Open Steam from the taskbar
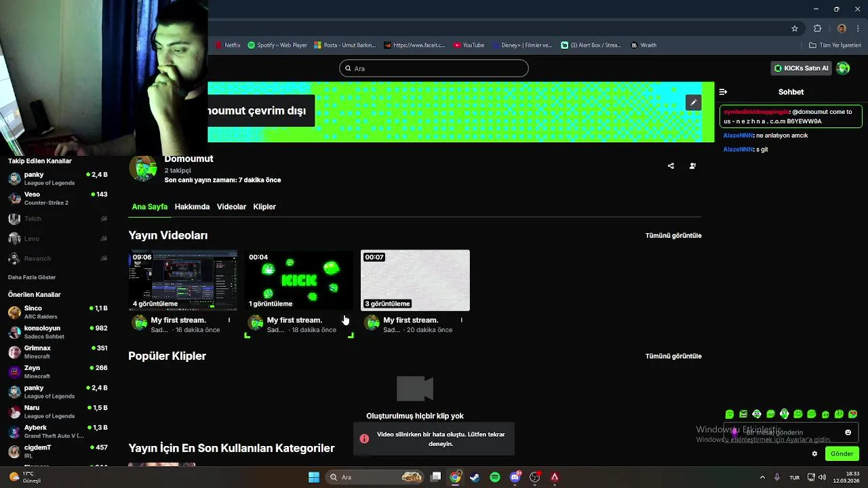868x488 pixels. pos(475,477)
